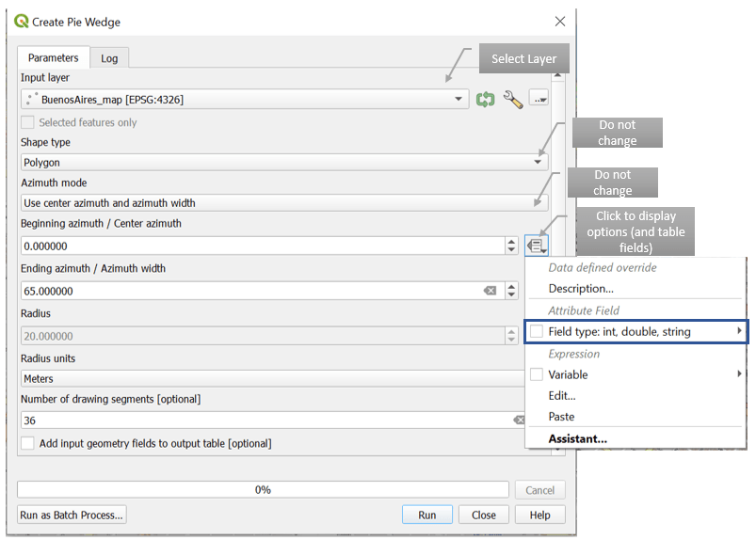This screenshot has width=756, height=540.
Task: Click the Number of drawing segments field
Action: coord(264,421)
